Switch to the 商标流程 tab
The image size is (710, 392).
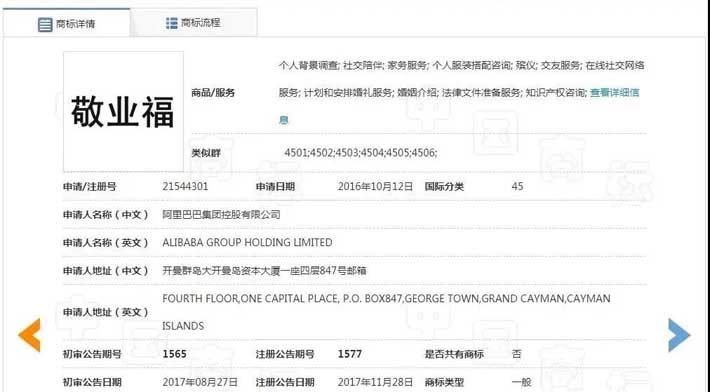tap(194, 22)
